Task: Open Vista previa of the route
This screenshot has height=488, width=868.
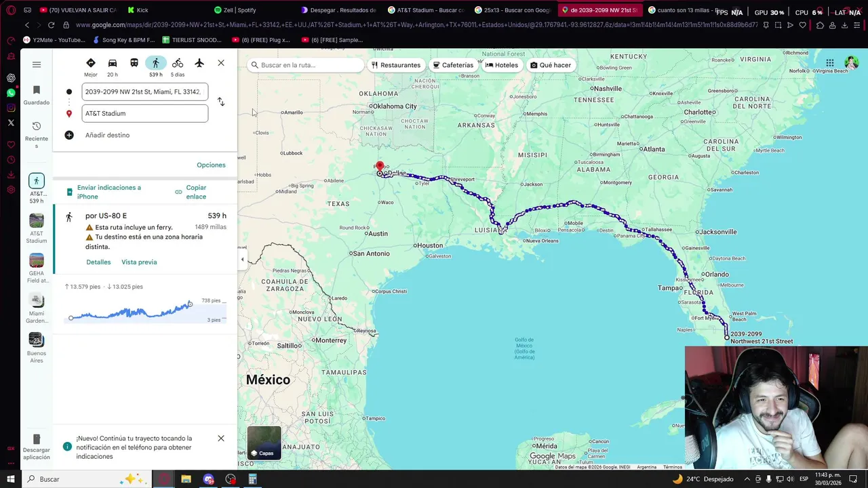Action: pyautogui.click(x=139, y=262)
